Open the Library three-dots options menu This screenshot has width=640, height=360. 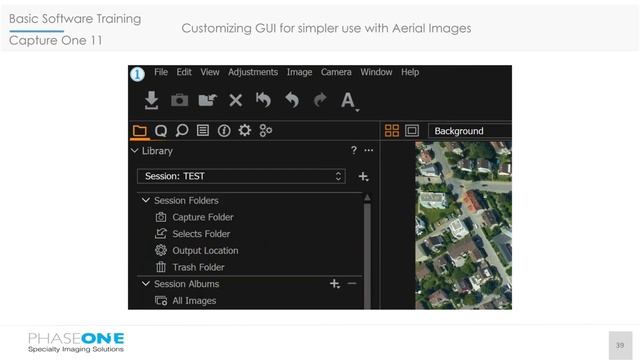click(x=369, y=151)
